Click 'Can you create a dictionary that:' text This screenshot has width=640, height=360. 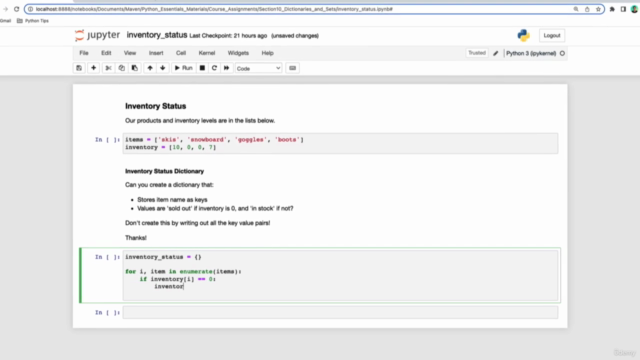[x=169, y=185]
